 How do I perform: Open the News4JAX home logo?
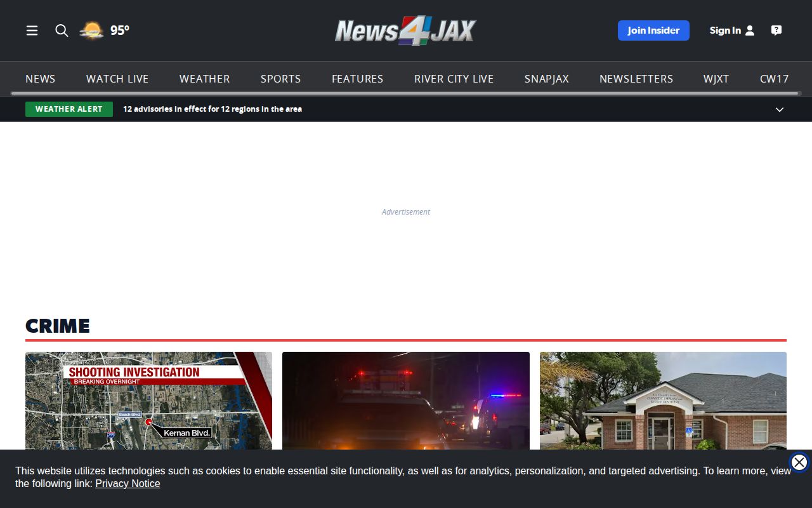pyautogui.click(x=406, y=30)
